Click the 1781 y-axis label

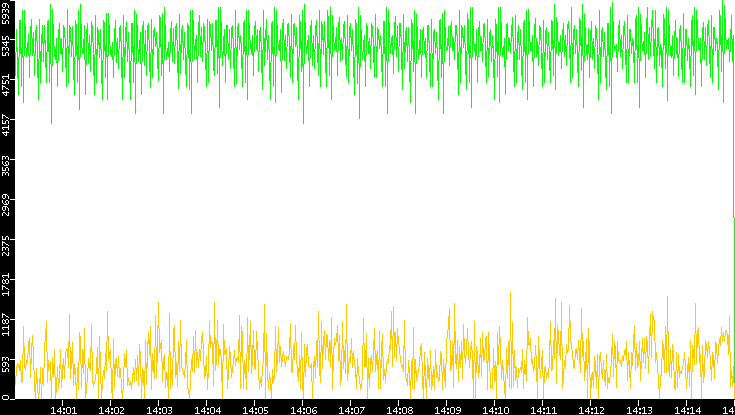[6, 286]
